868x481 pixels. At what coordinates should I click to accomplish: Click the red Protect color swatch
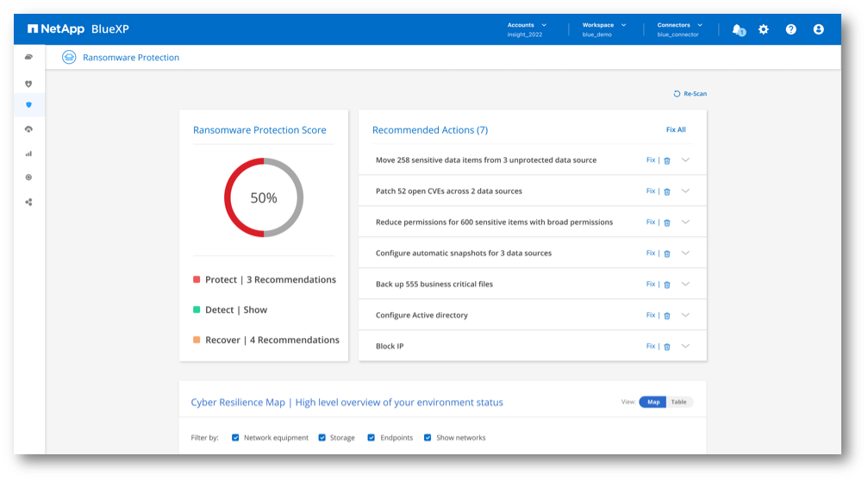point(196,279)
